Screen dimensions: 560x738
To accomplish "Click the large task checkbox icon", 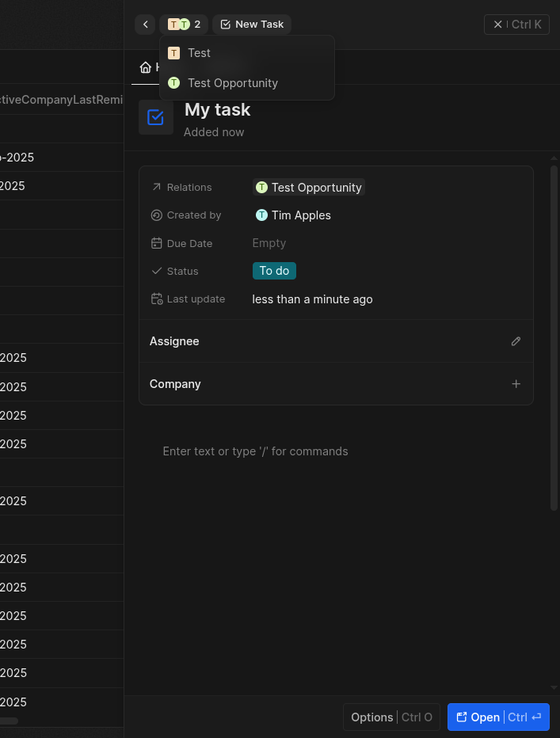I will click(x=156, y=117).
